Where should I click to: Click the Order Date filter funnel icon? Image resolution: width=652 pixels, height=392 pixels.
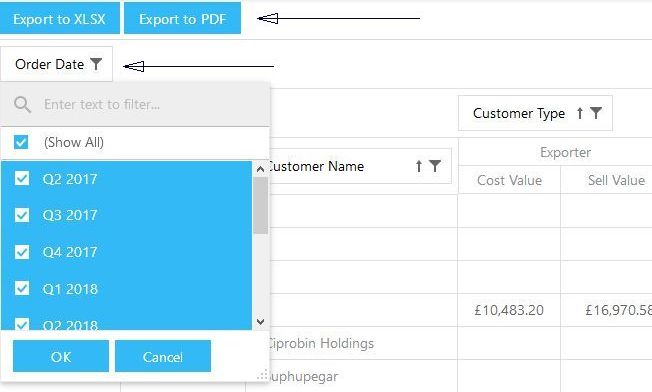point(96,64)
